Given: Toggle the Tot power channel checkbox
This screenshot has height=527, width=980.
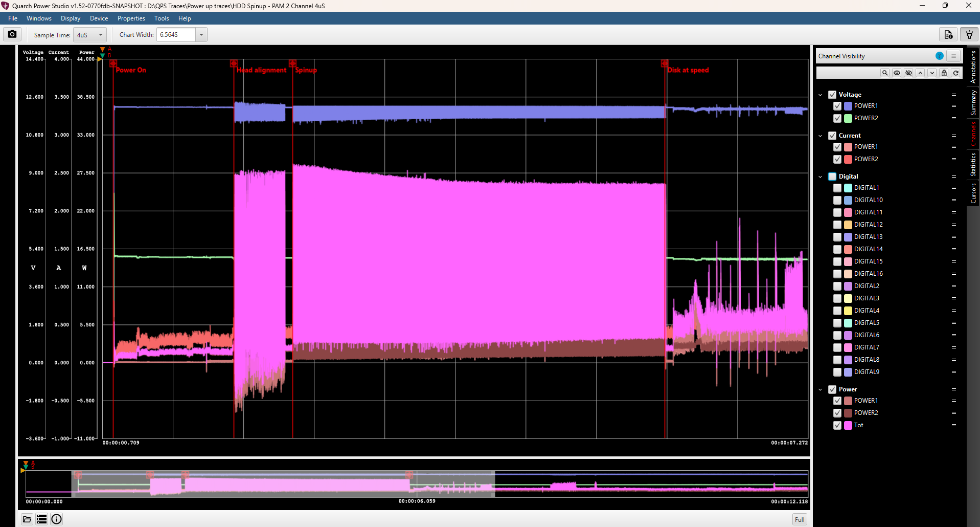Looking at the screenshot, I should pos(837,425).
